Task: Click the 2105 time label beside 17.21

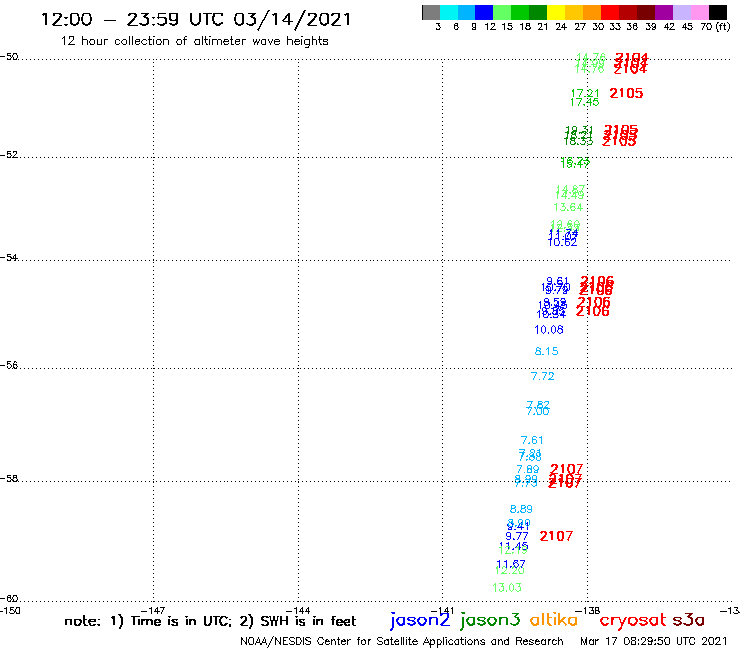Action: pos(626,93)
